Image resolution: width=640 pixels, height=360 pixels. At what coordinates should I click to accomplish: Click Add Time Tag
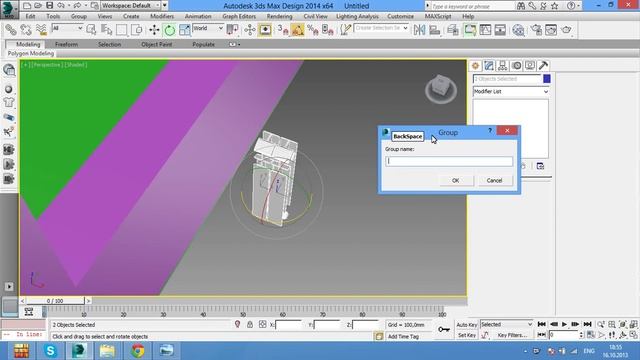[x=403, y=336]
